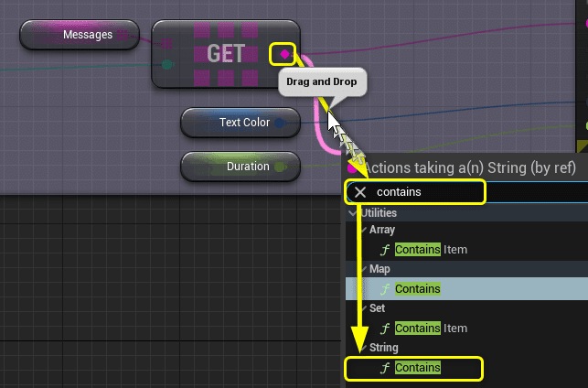Screen dimensions: 588x388
Task: Collapse the Set subcategory
Action: coord(363,308)
